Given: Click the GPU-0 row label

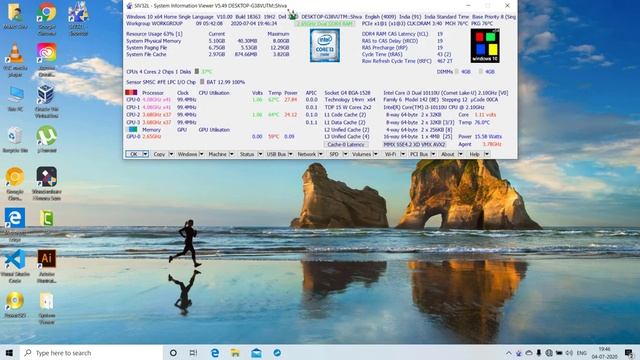Looking at the screenshot, I should click(133, 136).
